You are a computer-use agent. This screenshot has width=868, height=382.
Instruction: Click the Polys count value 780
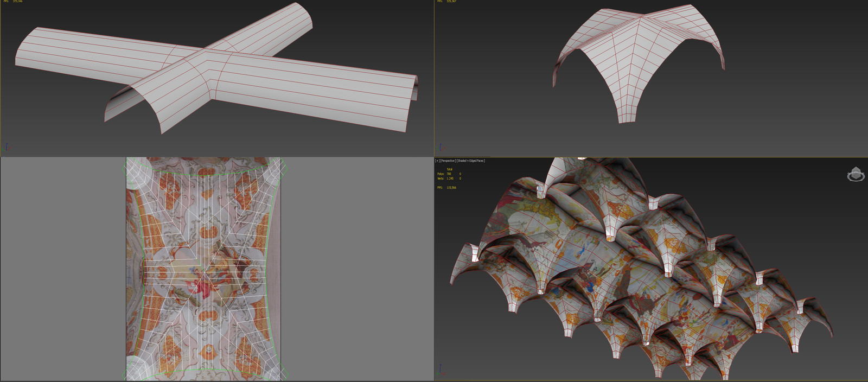[449, 174]
